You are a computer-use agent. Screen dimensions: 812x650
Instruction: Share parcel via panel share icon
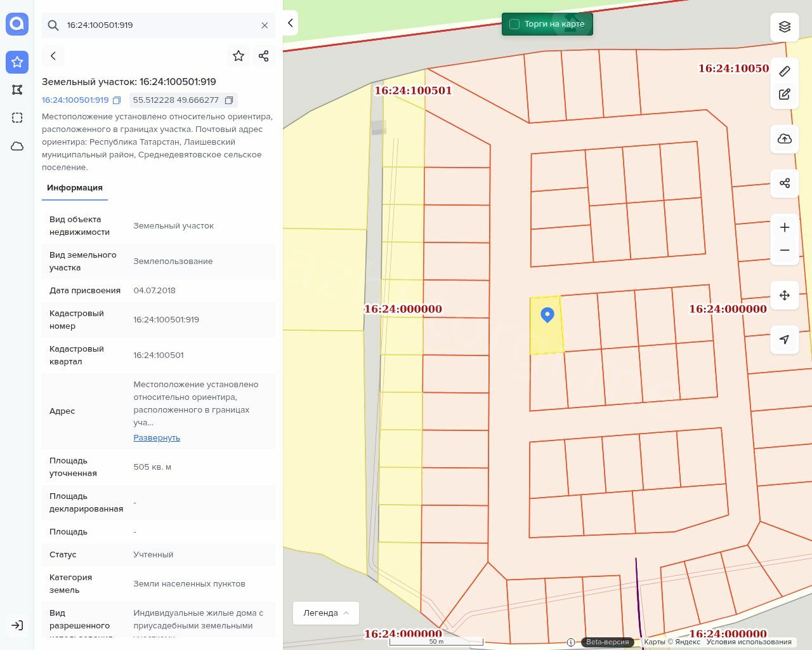264,56
